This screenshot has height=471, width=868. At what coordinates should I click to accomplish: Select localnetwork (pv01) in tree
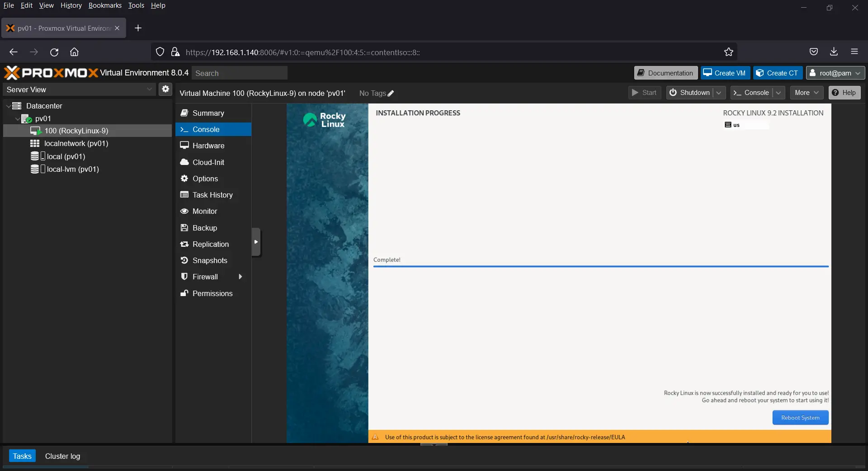[76, 143]
